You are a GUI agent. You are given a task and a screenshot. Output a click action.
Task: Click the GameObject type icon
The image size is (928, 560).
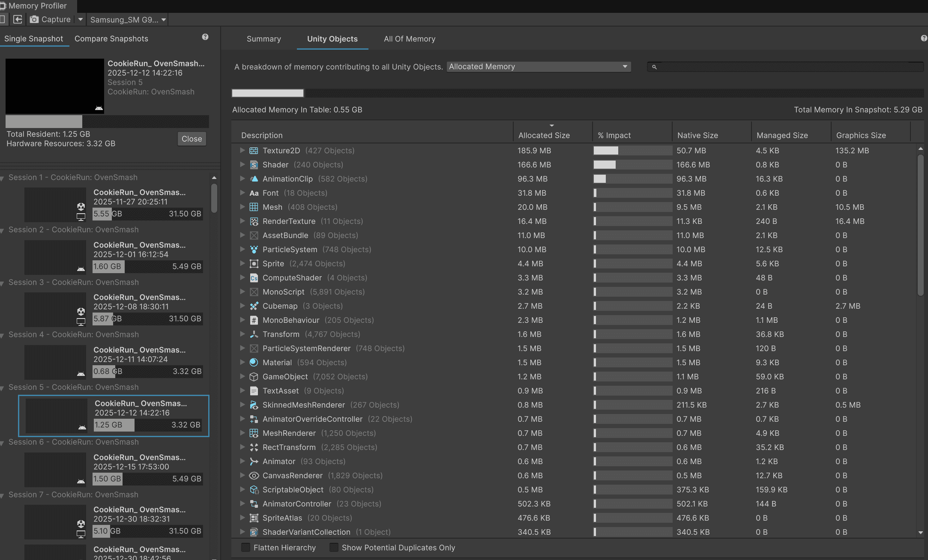(254, 377)
